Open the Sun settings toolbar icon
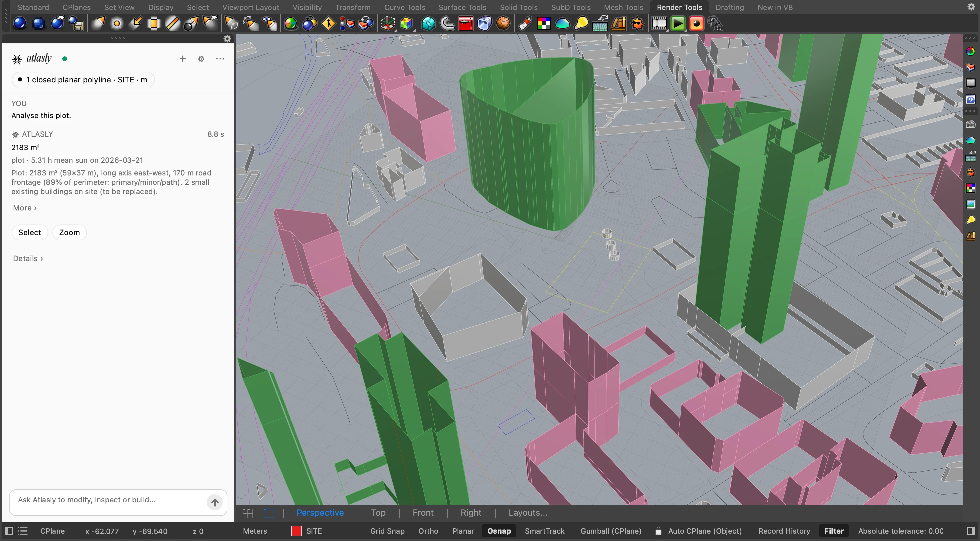The height and width of the screenshot is (541, 980). pyautogui.click(x=638, y=24)
